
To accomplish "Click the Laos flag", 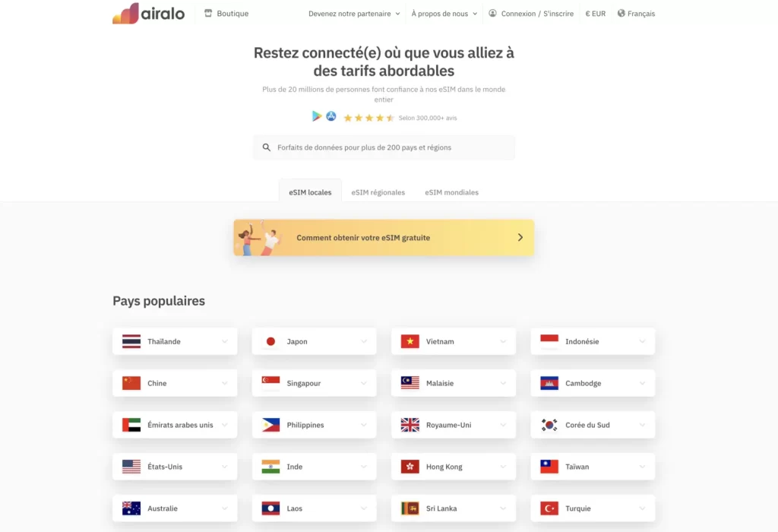I will (271, 508).
